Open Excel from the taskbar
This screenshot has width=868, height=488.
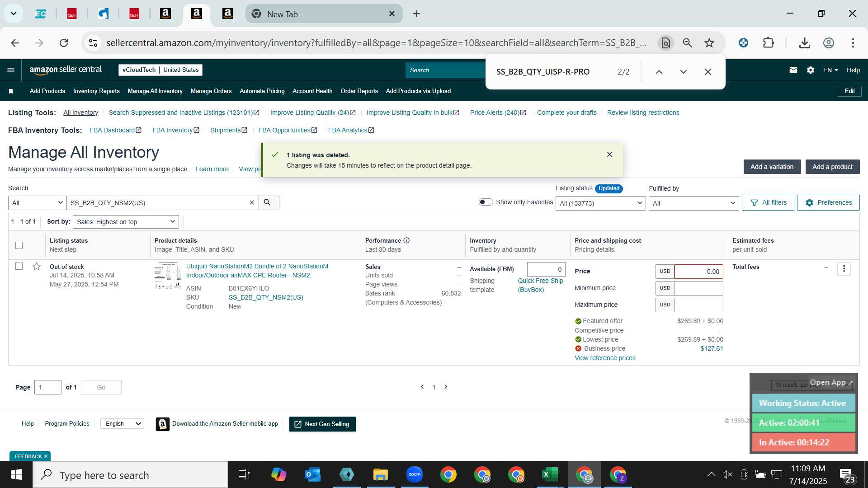550,475
